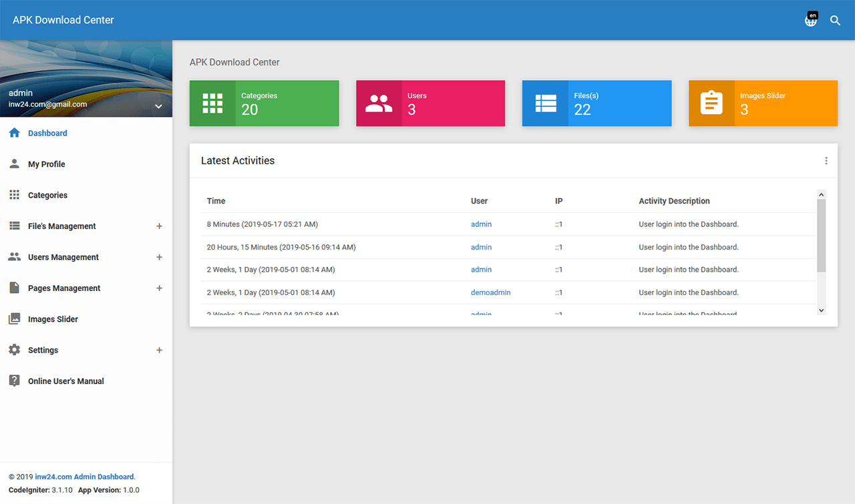The width and height of the screenshot is (855, 504).
Task: Click the My Profile person icon
Action: 15,164
